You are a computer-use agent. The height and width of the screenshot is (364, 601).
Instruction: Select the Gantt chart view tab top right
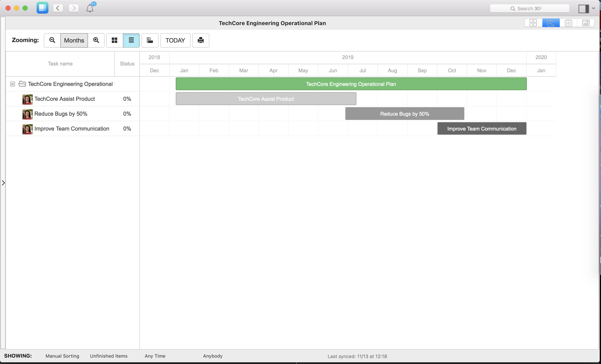click(x=551, y=23)
